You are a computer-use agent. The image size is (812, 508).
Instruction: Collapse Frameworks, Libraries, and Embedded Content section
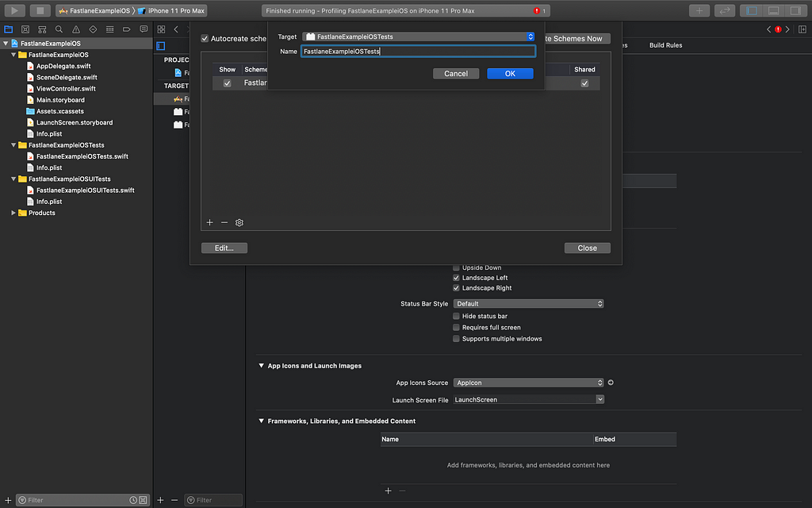coord(261,421)
